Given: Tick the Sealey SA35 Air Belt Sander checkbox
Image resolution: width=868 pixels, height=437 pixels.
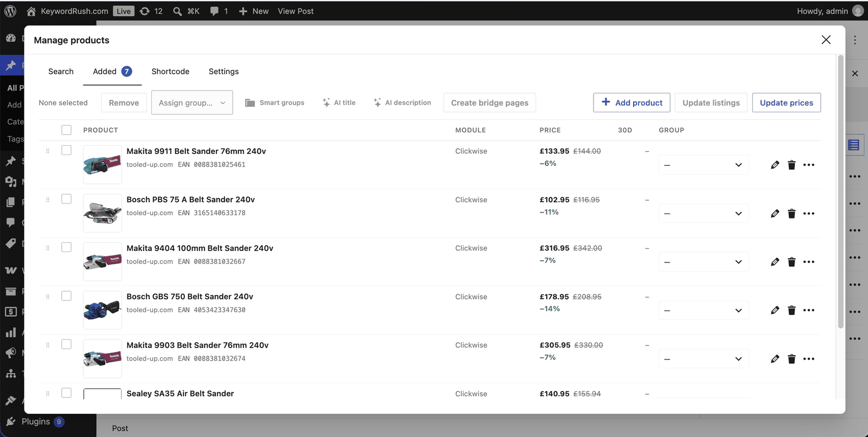Looking at the screenshot, I should (x=66, y=393).
